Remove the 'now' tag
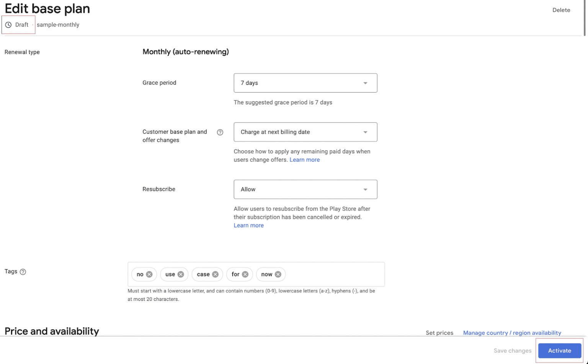Screen dimensions: 588x364 click(278, 274)
